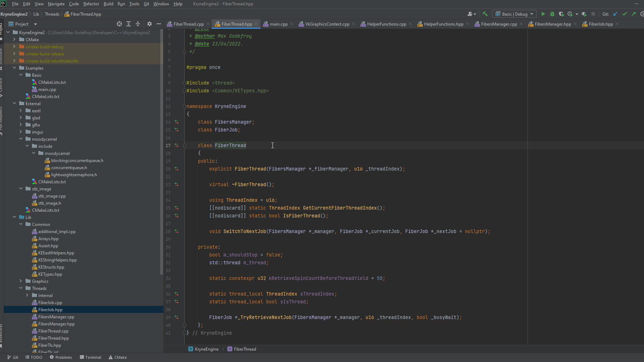Open the Project view selector dropdown
The image size is (644, 362).
point(23,24)
